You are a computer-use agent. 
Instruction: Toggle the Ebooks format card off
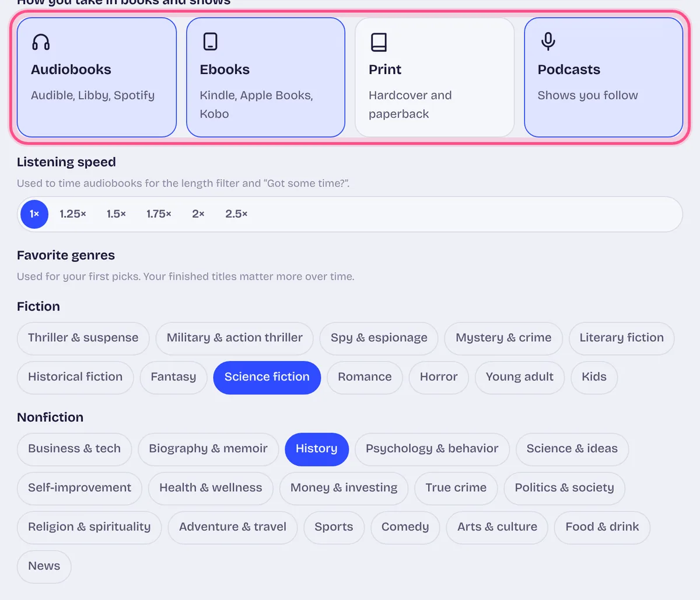tap(266, 78)
